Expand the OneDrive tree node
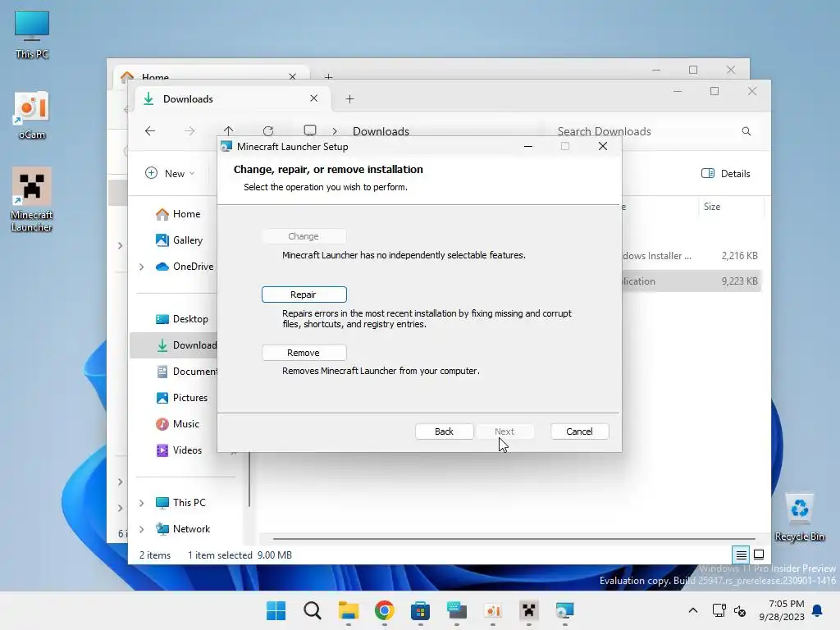 (x=141, y=267)
